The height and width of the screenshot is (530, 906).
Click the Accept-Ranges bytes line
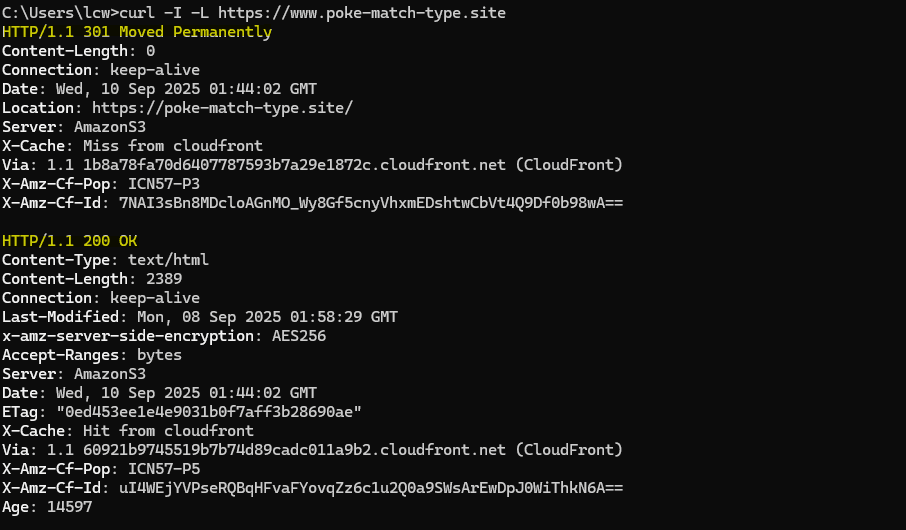point(92,355)
